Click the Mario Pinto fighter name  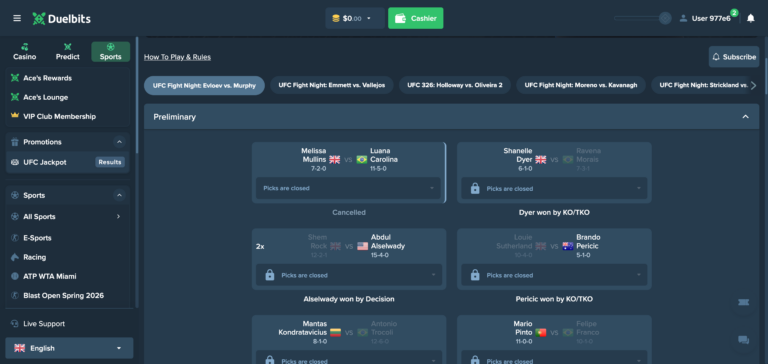[x=523, y=328]
